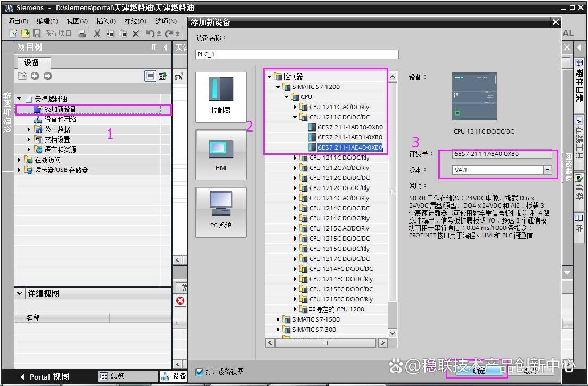The width and height of the screenshot is (588, 386).
Task: Expand 在线访问 in project tree
Action: tap(20, 160)
